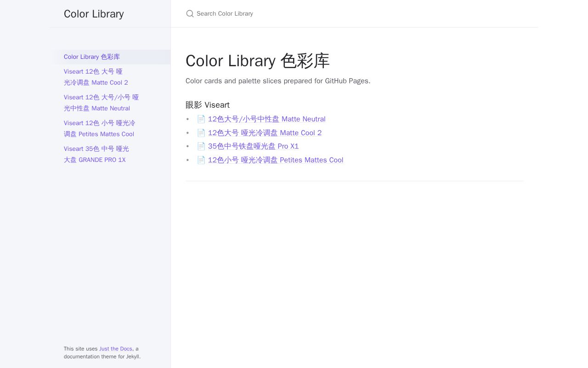This screenshot has height=368, width=588.
Task: Click the 眼影 Viseart section heading
Action: click(208, 105)
